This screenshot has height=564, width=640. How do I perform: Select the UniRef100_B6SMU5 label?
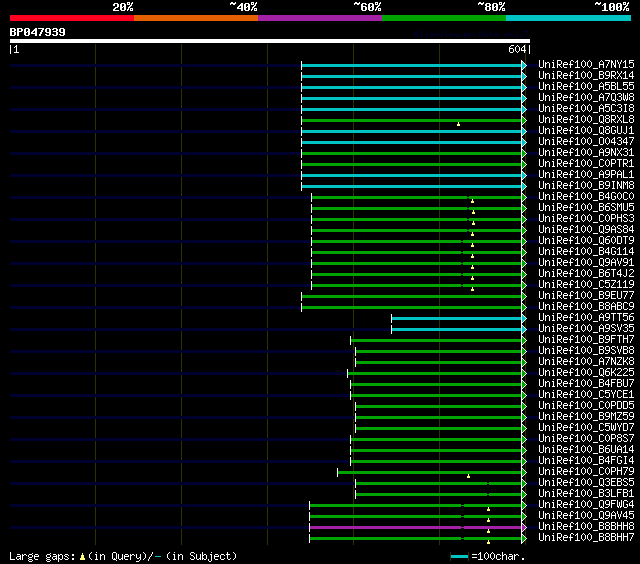click(586, 208)
